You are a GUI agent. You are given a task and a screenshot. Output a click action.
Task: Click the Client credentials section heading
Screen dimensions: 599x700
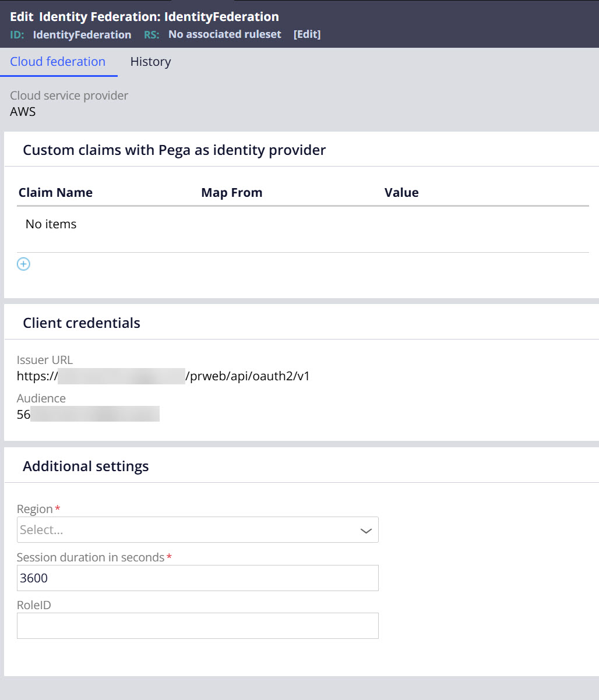(82, 323)
